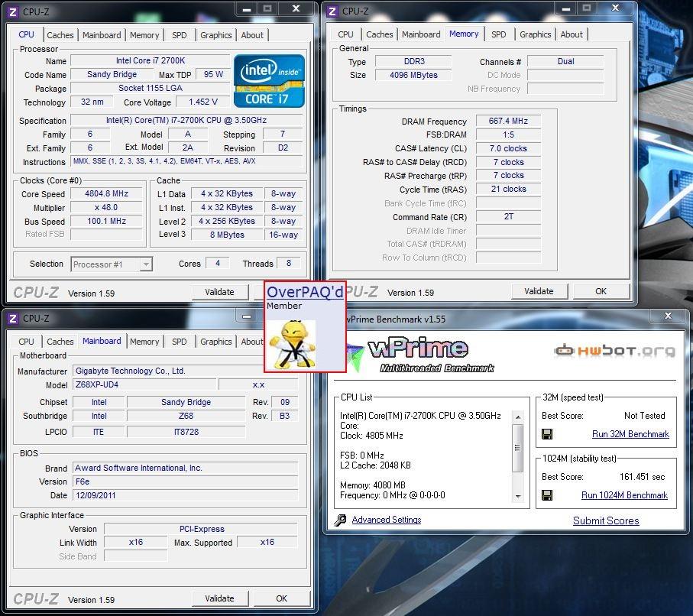Run the 1024M Benchmark
The image size is (693, 616).
pyautogui.click(x=624, y=495)
